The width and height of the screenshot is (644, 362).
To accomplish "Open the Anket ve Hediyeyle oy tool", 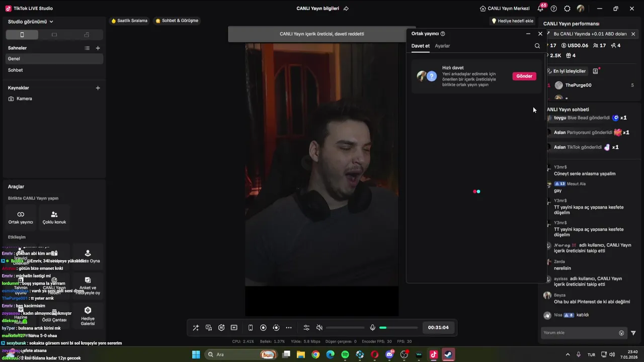I will pos(88,285).
